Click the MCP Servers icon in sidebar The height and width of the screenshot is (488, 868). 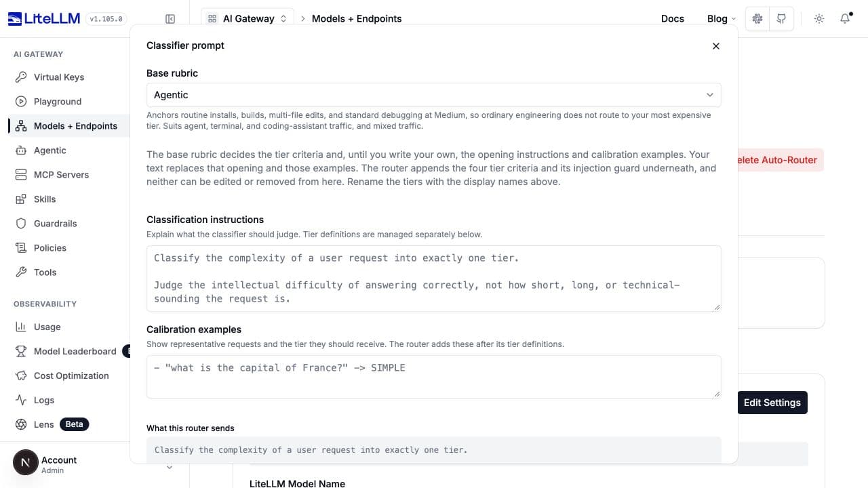coord(21,175)
